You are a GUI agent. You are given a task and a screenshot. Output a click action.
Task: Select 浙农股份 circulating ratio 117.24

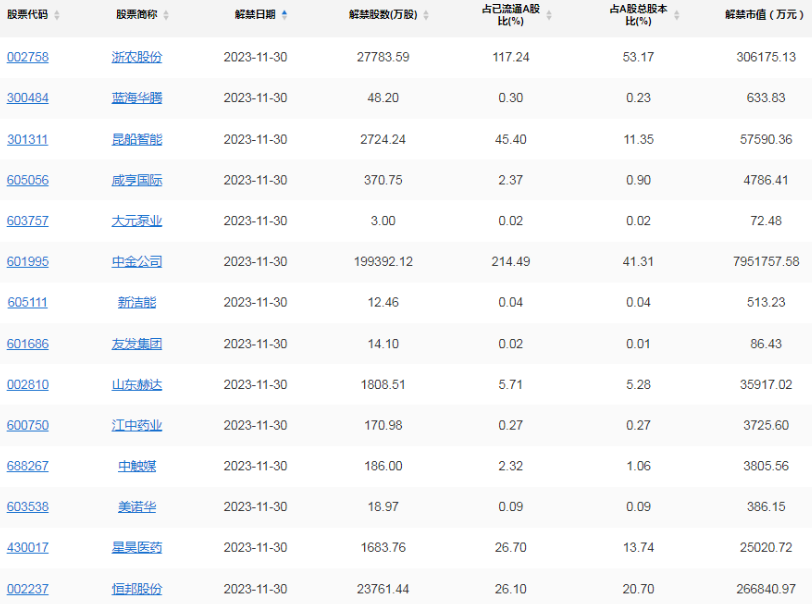point(511,57)
